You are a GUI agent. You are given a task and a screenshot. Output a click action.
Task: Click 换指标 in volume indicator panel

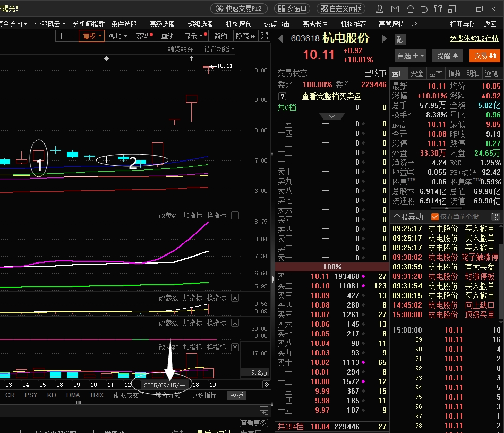(216, 347)
